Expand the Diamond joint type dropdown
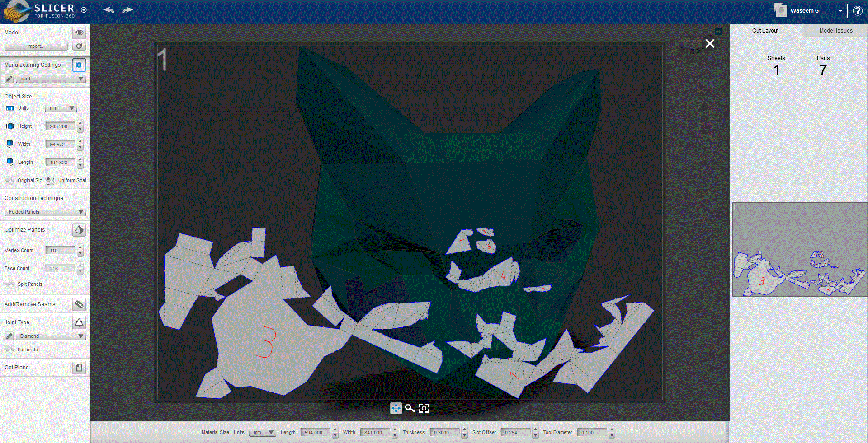Viewport: 868px width, 443px height. point(50,336)
